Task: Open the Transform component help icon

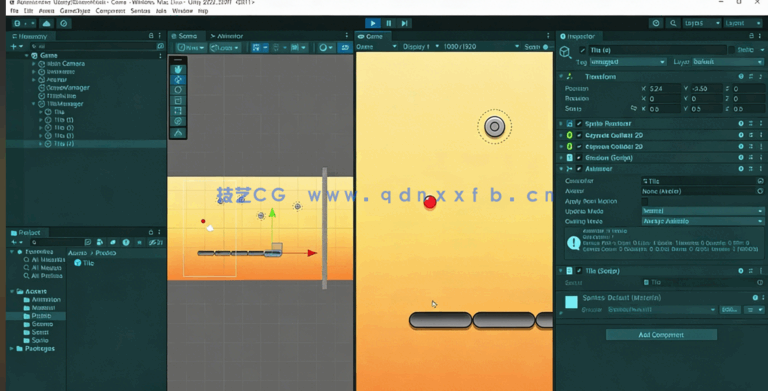Action: 741,76
